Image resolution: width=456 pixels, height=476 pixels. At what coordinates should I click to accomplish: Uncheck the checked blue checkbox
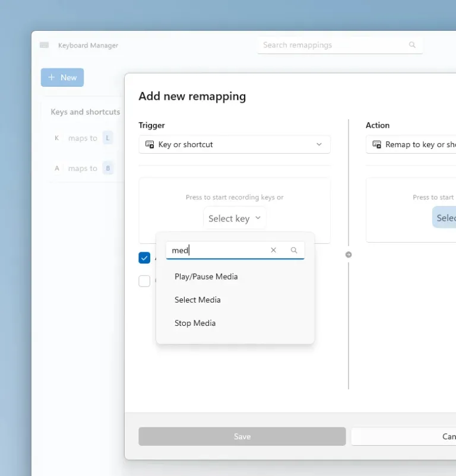pos(144,258)
